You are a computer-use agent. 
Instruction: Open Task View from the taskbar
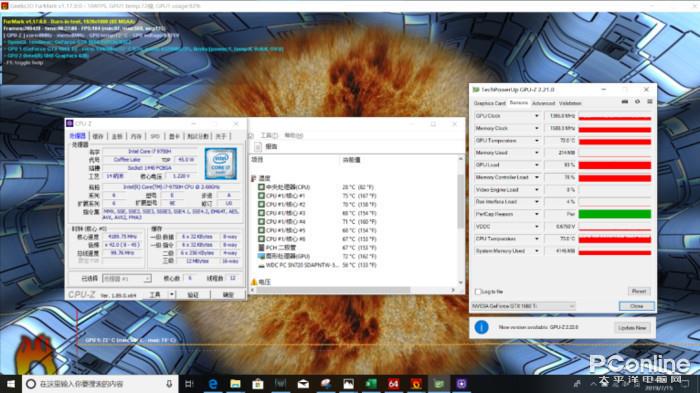(189, 384)
